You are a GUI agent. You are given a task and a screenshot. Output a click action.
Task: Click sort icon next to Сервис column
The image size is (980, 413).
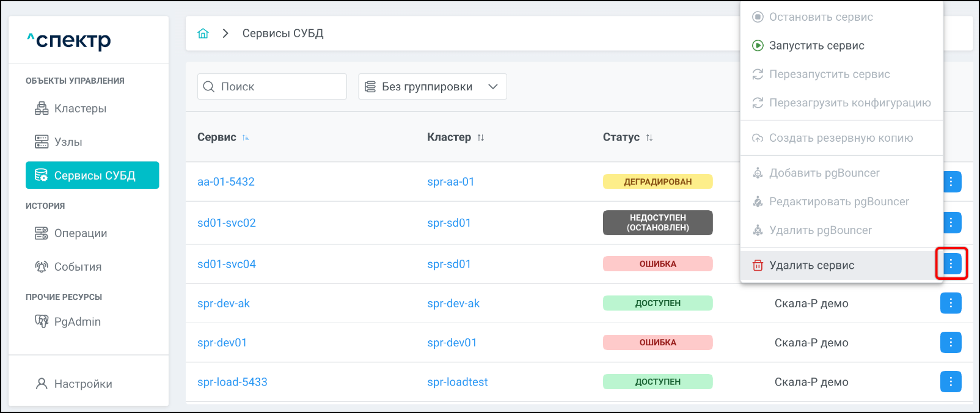[x=246, y=137]
